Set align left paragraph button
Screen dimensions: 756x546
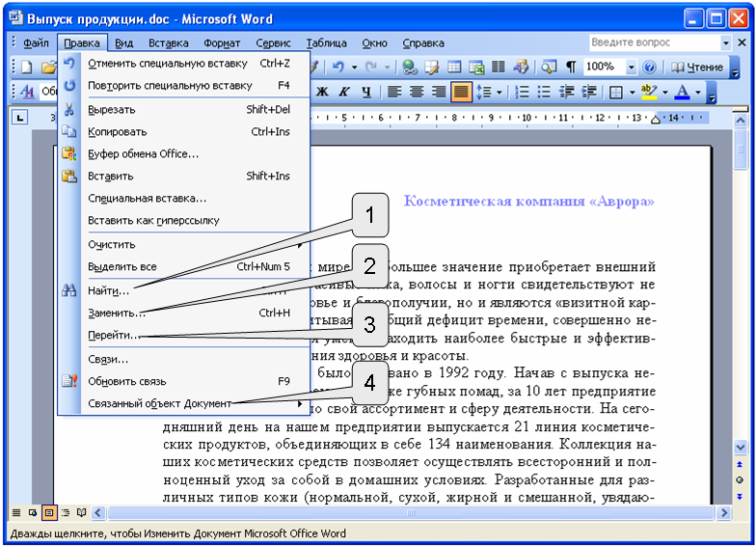(x=394, y=92)
